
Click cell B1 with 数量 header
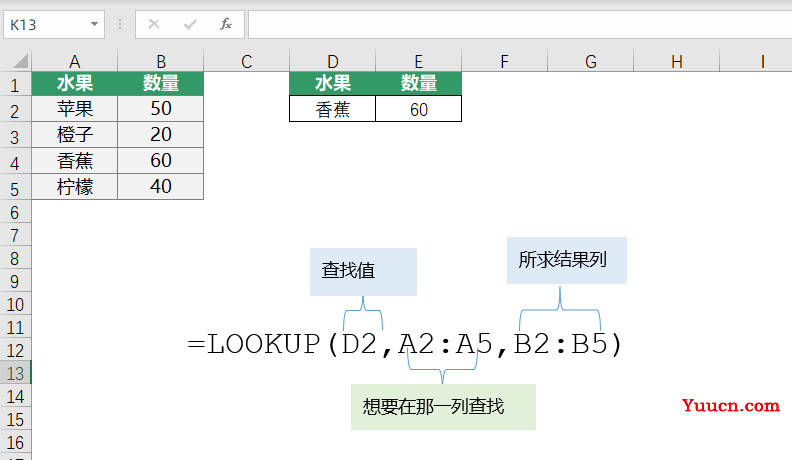(x=161, y=83)
